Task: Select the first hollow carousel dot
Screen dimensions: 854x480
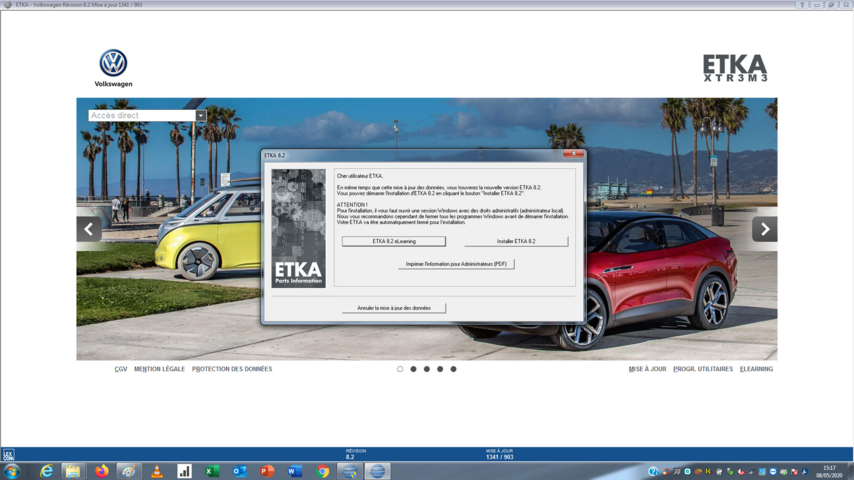Action: (x=400, y=369)
